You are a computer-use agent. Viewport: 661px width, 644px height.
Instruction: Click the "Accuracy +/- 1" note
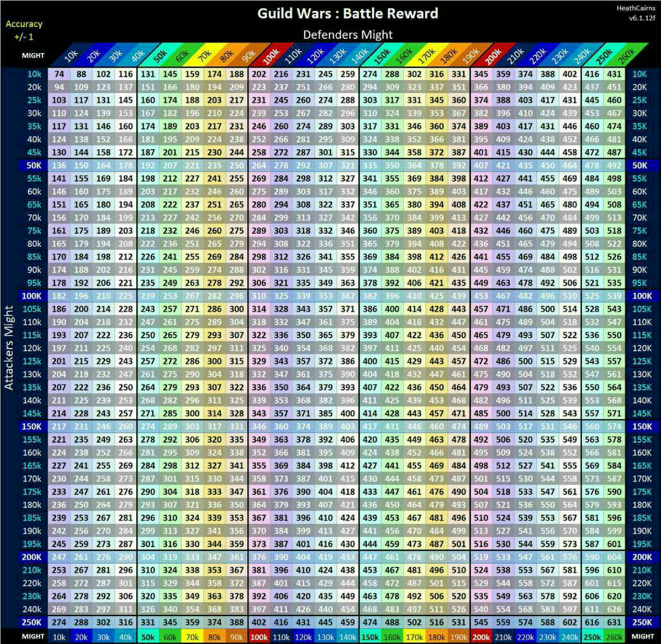24,30
